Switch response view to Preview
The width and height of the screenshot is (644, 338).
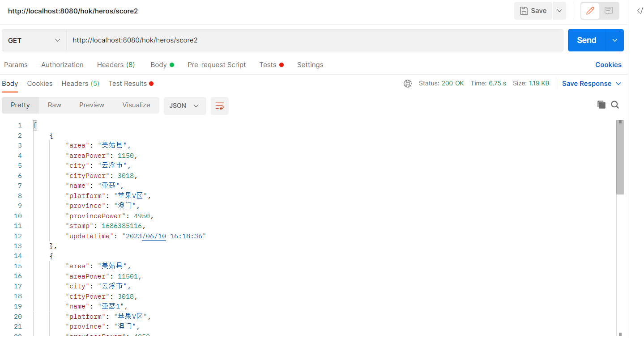[92, 105]
